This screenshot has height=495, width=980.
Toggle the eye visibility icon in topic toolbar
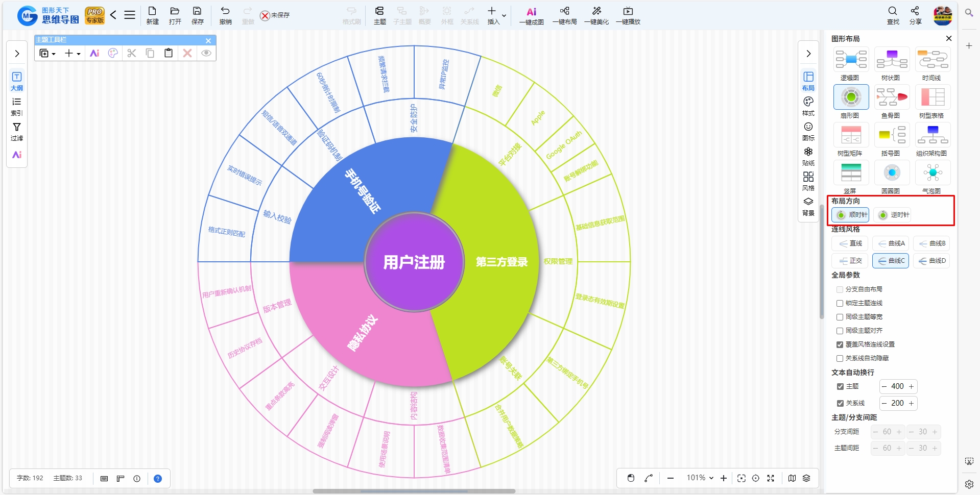(206, 53)
